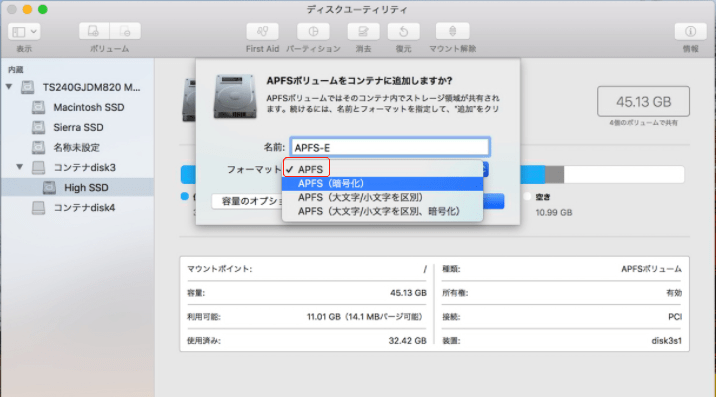This screenshot has width=716, height=398.
Task: Click the green zoom window button
Action: (42, 9)
